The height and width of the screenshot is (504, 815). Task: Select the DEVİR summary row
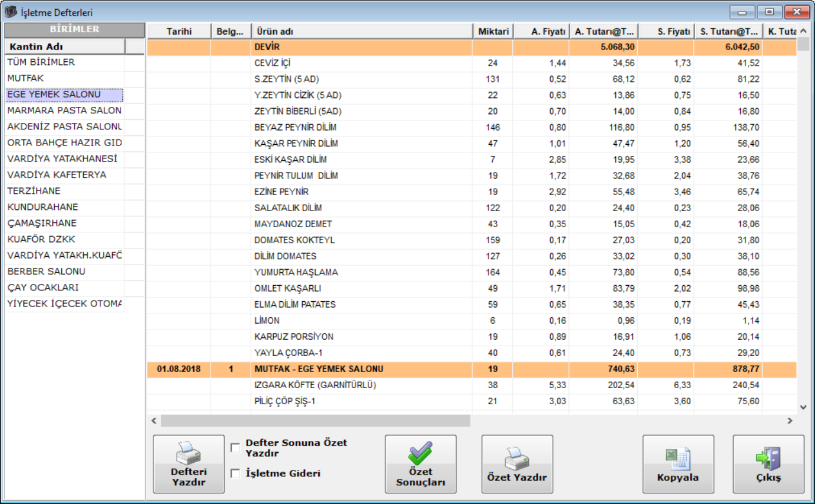pyautogui.click(x=361, y=47)
